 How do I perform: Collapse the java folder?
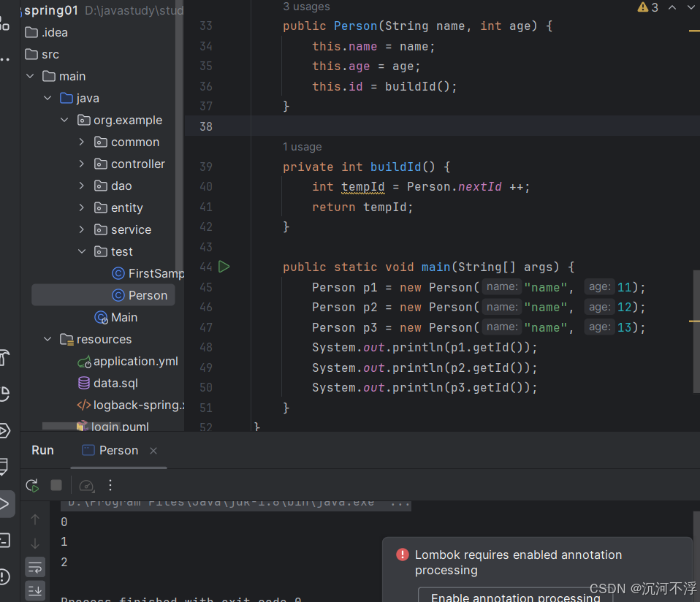[x=47, y=98]
